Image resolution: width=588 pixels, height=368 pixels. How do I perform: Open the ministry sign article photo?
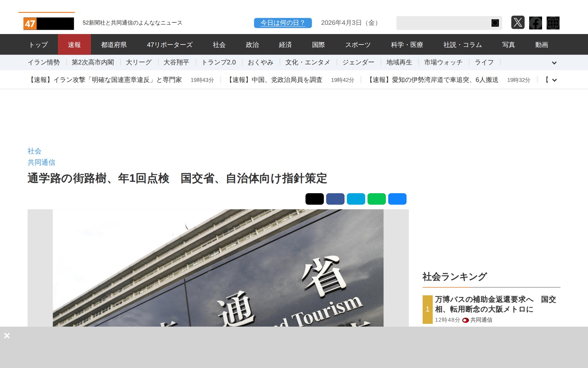point(218,268)
